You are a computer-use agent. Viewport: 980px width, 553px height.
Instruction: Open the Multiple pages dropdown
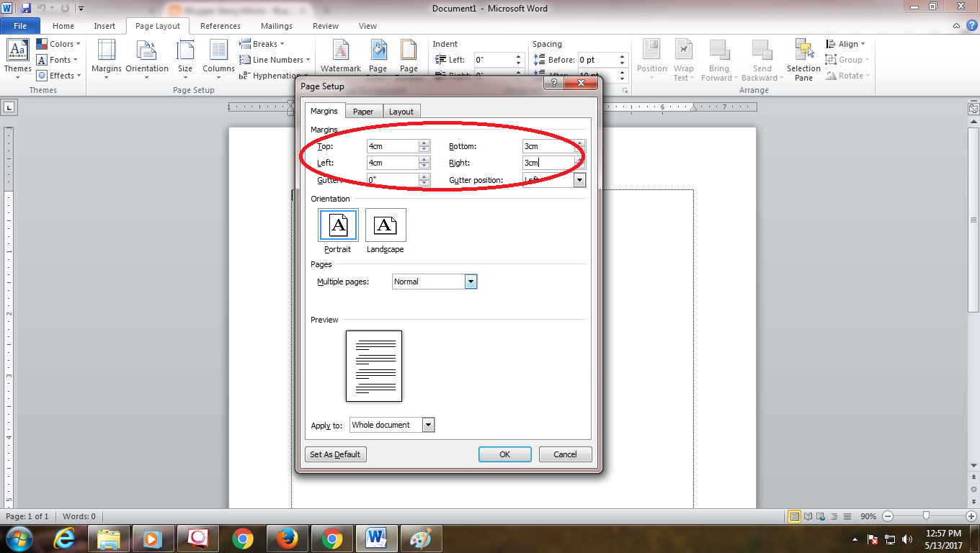click(x=471, y=282)
